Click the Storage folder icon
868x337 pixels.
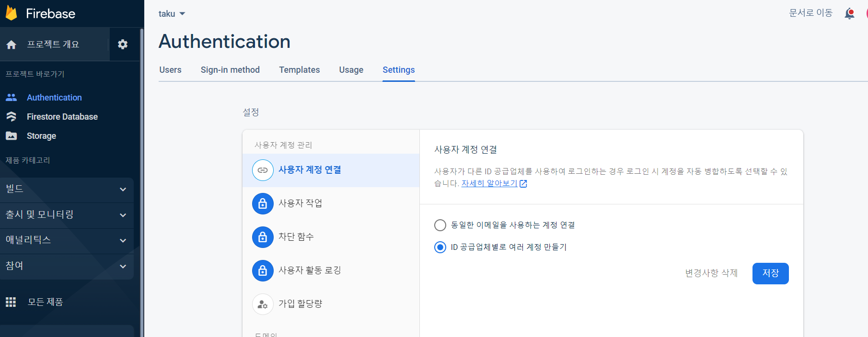[12, 136]
